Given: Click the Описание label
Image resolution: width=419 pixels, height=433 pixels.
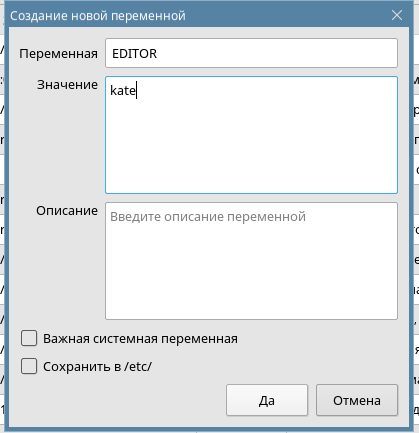Looking at the screenshot, I should tap(67, 211).
